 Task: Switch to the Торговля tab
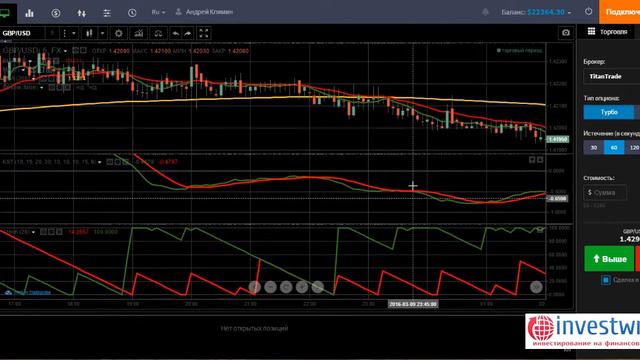(608, 31)
